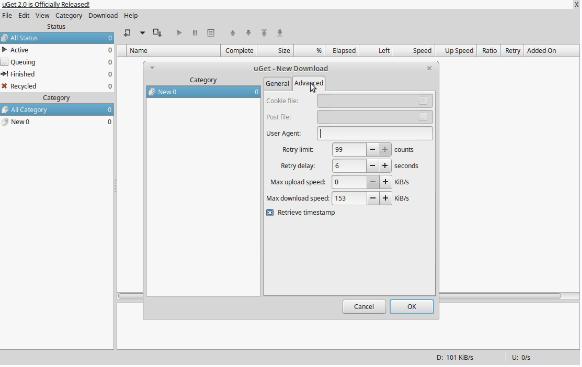The width and height of the screenshot is (582, 367).
Task: Select Queuing status row
Action: (x=57, y=62)
